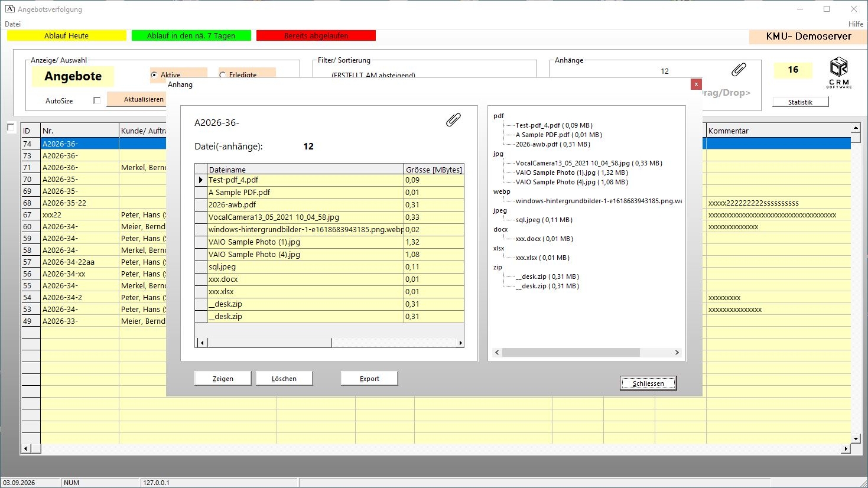Click the Angebotsverfolgung app icon in title bar
868x488 pixels.
(x=9, y=9)
